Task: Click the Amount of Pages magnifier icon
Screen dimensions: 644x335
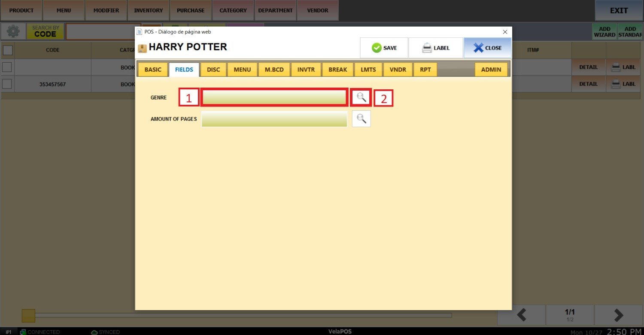Action: (x=361, y=119)
